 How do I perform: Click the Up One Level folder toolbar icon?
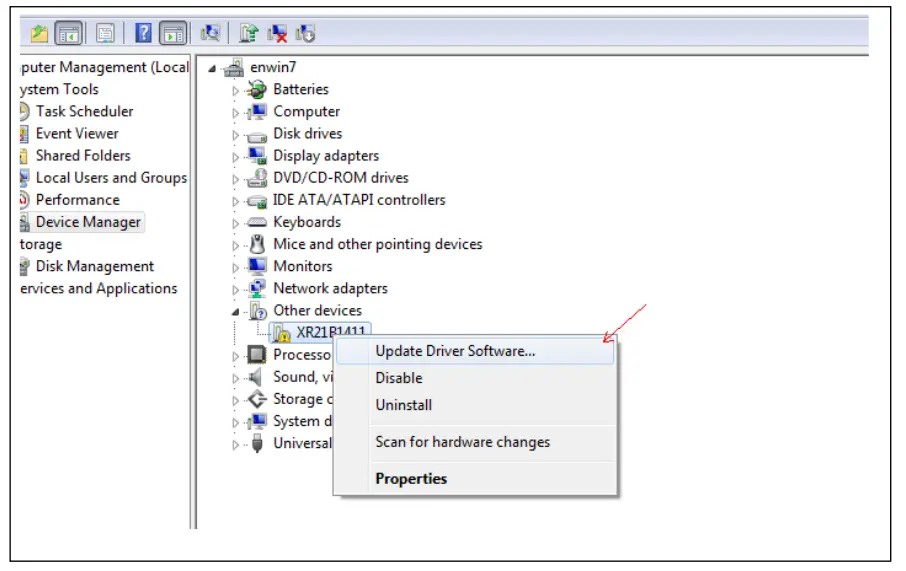pyautogui.click(x=39, y=33)
